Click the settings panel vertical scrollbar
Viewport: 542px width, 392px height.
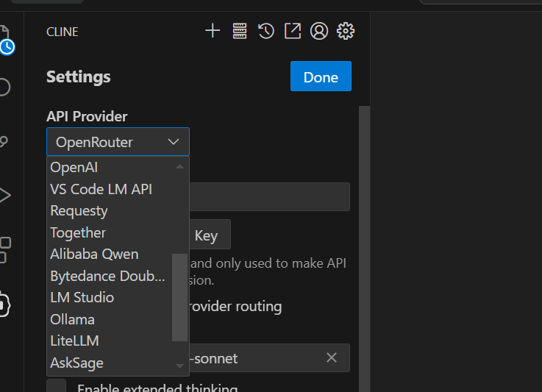coord(364,249)
